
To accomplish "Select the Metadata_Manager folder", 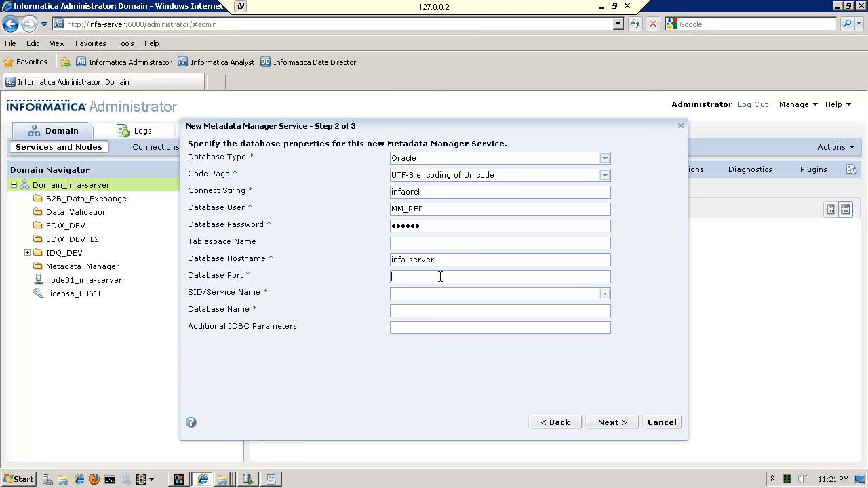I will click(76, 266).
